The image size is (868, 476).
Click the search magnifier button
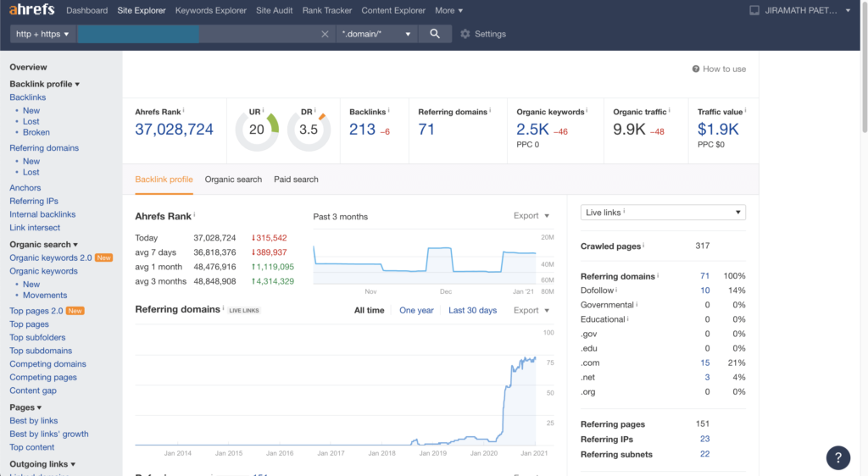435,34
